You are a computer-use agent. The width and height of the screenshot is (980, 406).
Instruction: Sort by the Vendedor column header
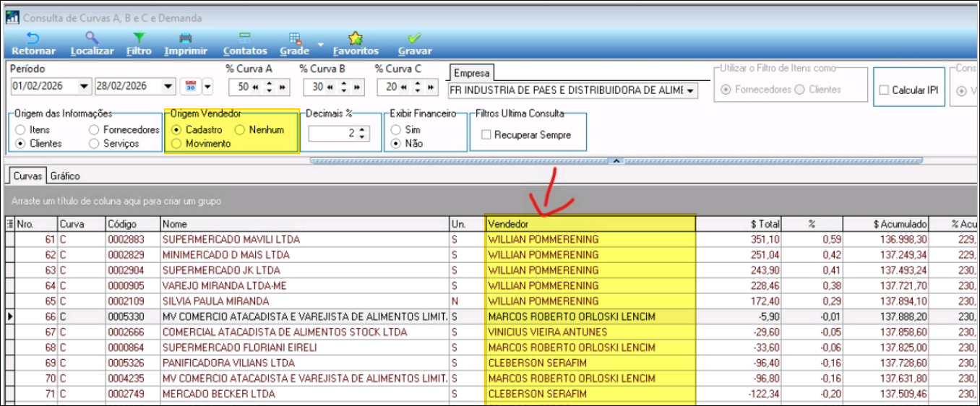[590, 224]
